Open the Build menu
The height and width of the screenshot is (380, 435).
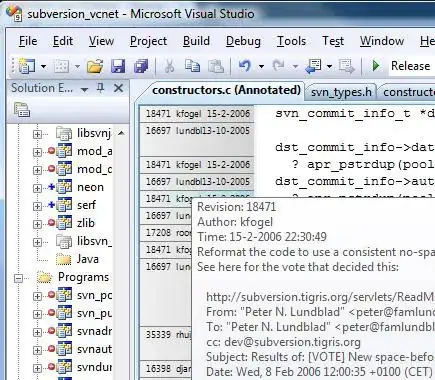click(x=196, y=41)
